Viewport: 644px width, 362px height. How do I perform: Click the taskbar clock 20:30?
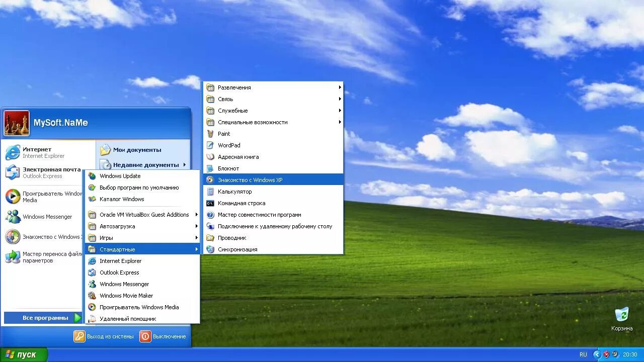(x=630, y=354)
